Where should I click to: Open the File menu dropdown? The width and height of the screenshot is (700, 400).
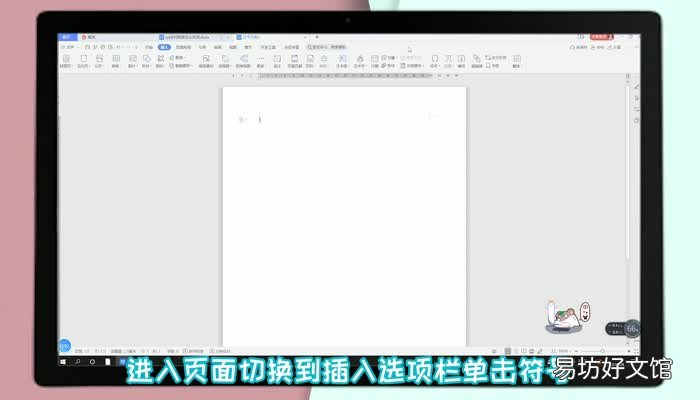pos(71,47)
